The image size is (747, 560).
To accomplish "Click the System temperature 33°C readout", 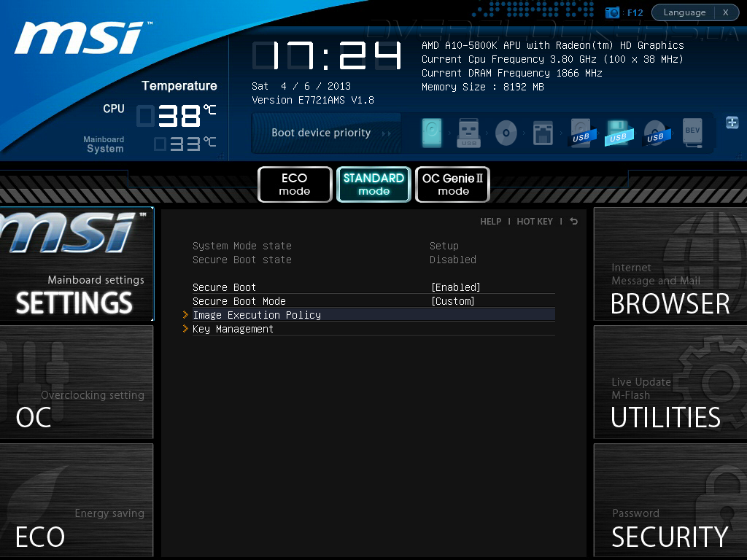I will tap(185, 144).
